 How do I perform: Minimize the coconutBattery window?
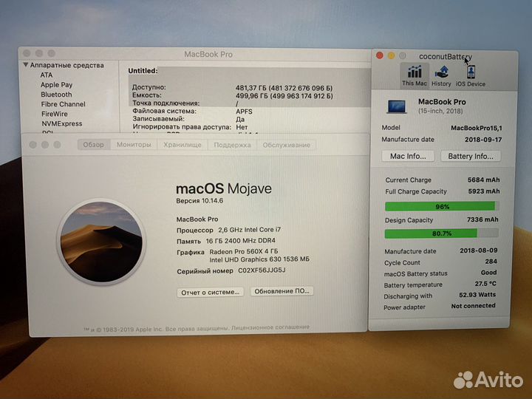tap(391, 55)
